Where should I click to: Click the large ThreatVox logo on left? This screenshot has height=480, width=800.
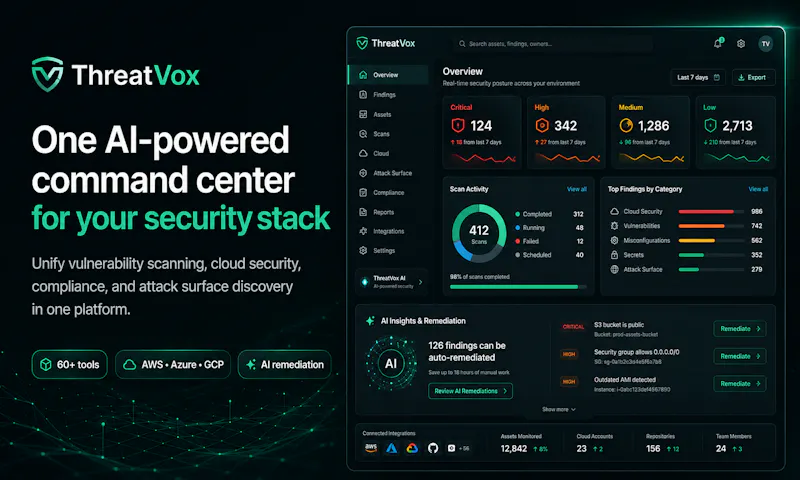(115, 75)
